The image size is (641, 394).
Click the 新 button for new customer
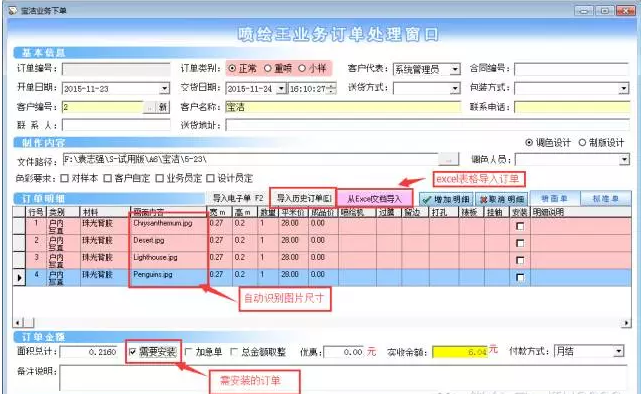163,107
